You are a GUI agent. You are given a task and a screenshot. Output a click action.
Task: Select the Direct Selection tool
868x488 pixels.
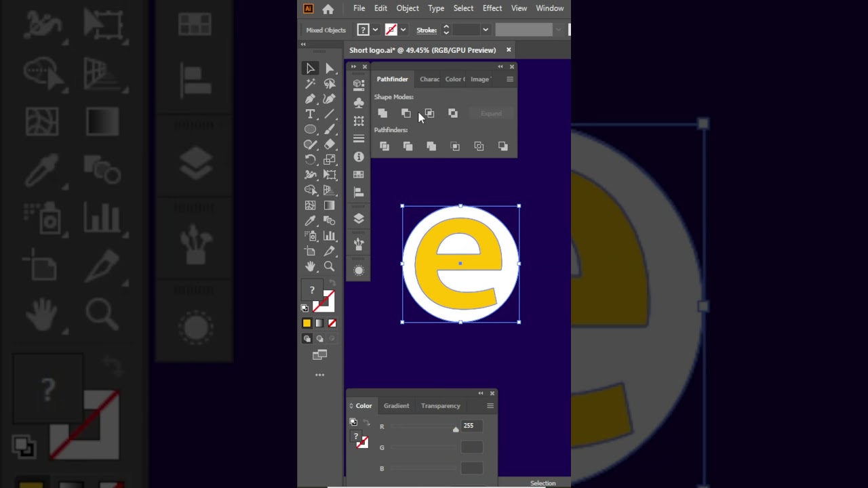pos(330,68)
